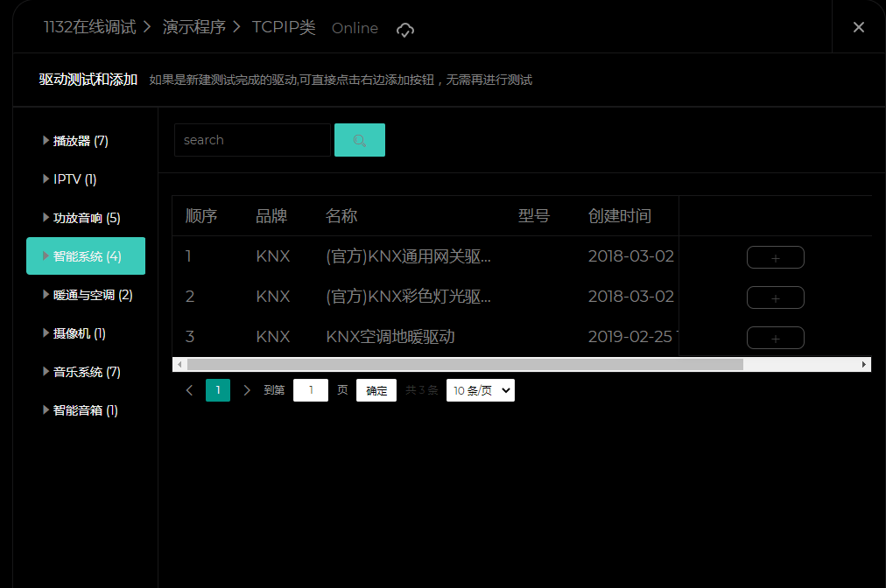Select the KNX空调地暖驱动 name cell
Viewport: 886px width, 588px height.
(390, 337)
